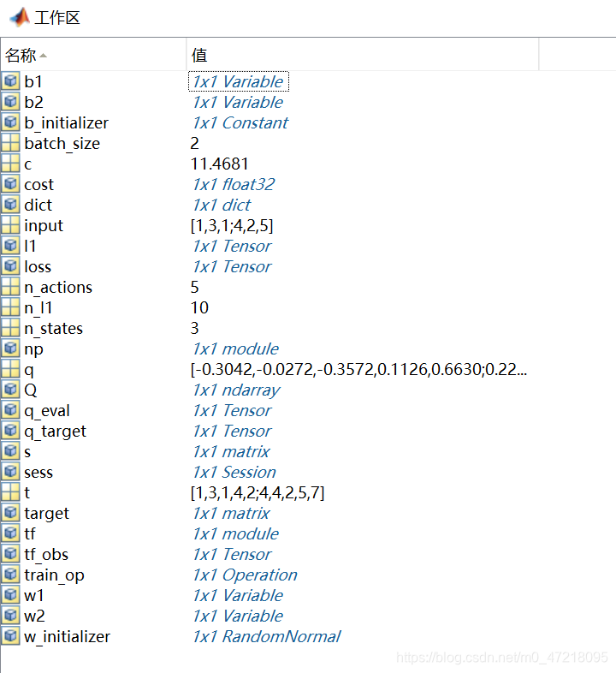This screenshot has width=616, height=673.
Task: Click the object icon beside s
Action: click(x=10, y=451)
